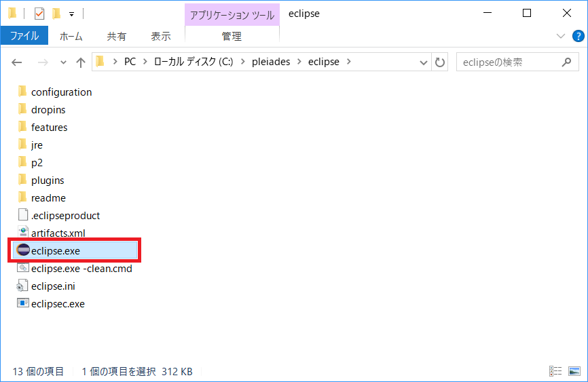The image size is (588, 382).
Task: Go forward with the right arrow
Action: pos(43,62)
